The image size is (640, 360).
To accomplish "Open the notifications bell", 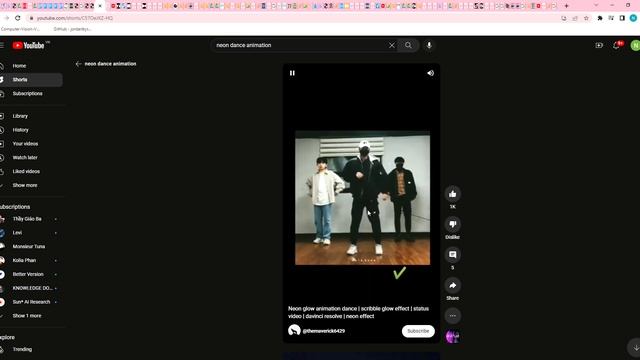I will pyautogui.click(x=616, y=45).
